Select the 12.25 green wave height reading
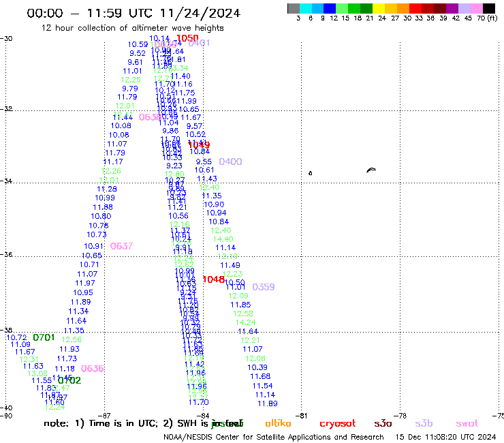504x443 pixels. [131, 80]
